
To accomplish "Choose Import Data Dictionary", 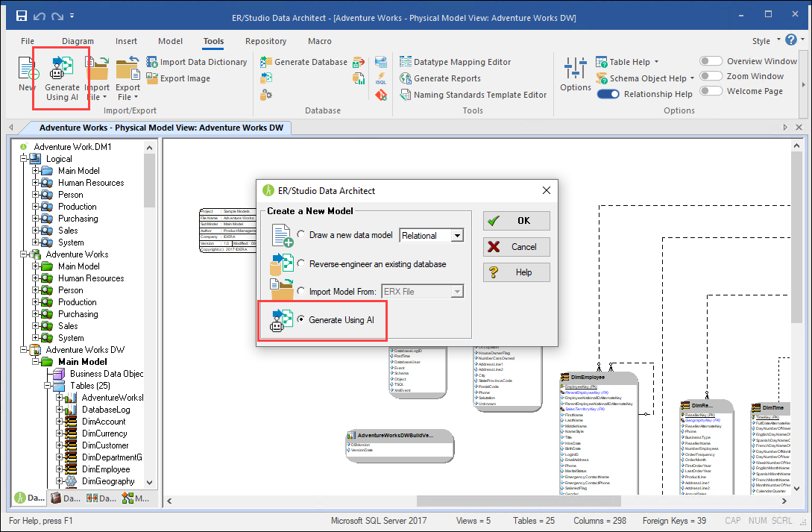I will coord(197,62).
